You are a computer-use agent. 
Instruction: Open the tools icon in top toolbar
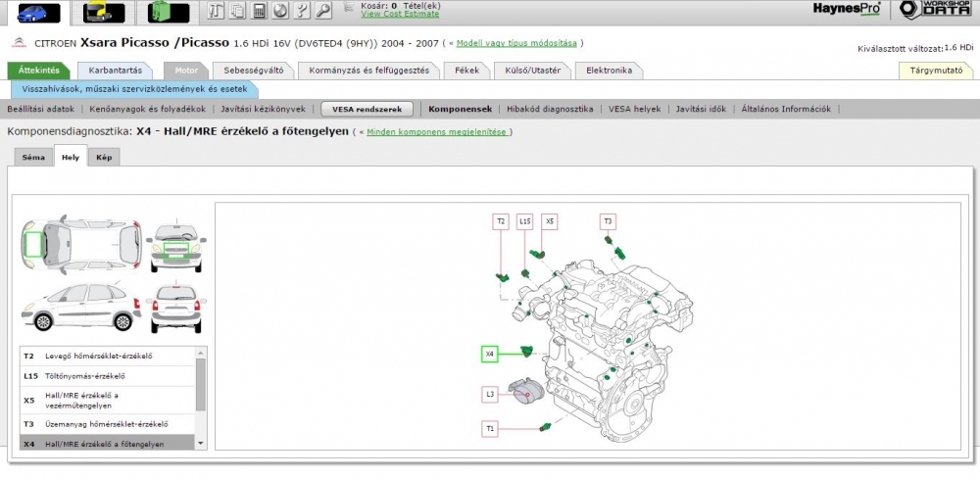click(x=216, y=10)
